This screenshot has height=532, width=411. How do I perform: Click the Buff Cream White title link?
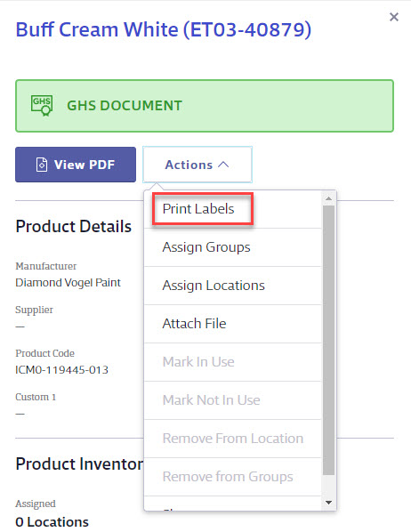coord(164,29)
